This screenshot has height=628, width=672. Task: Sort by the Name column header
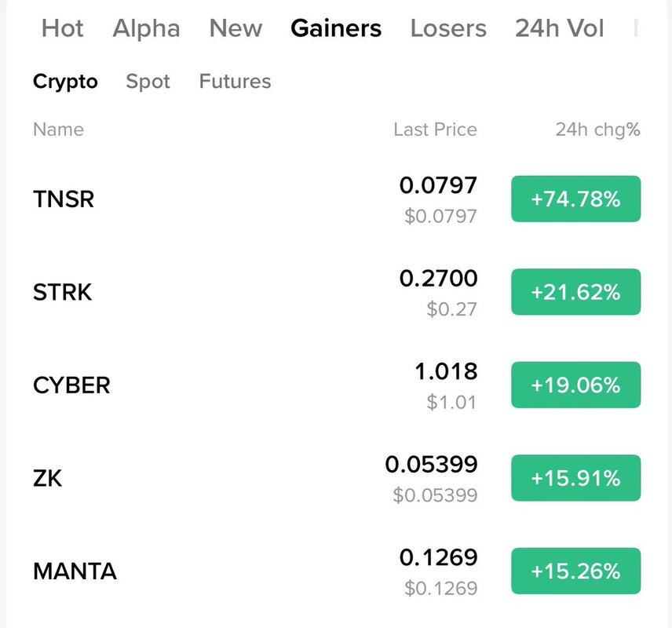[x=58, y=130]
